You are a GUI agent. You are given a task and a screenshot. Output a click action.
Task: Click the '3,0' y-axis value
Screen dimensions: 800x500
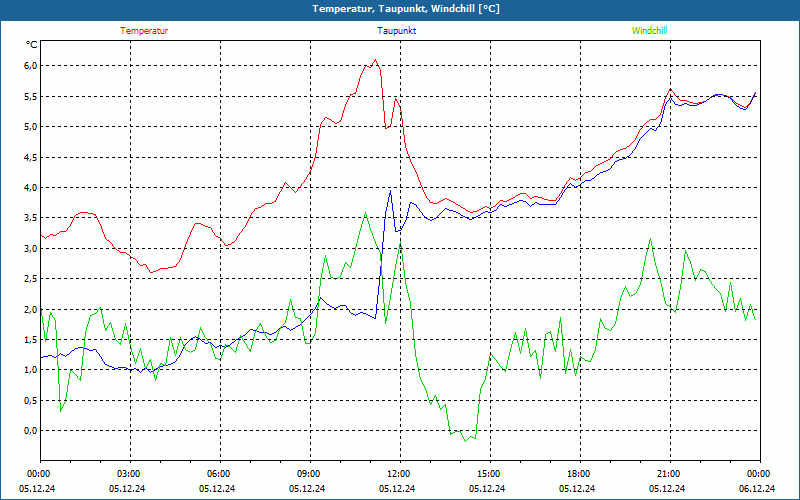(x=31, y=248)
